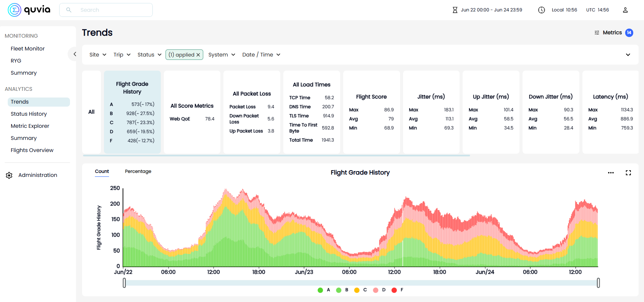
Task: Select the All metrics card
Action: [92, 112]
